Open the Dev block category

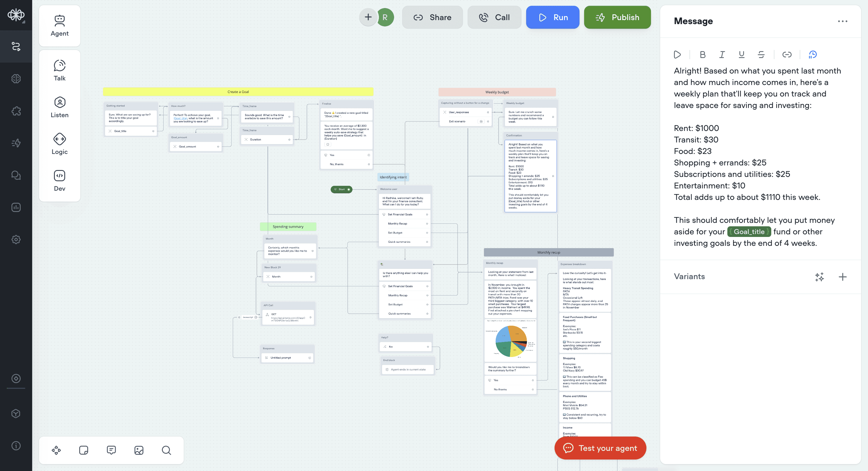click(60, 180)
